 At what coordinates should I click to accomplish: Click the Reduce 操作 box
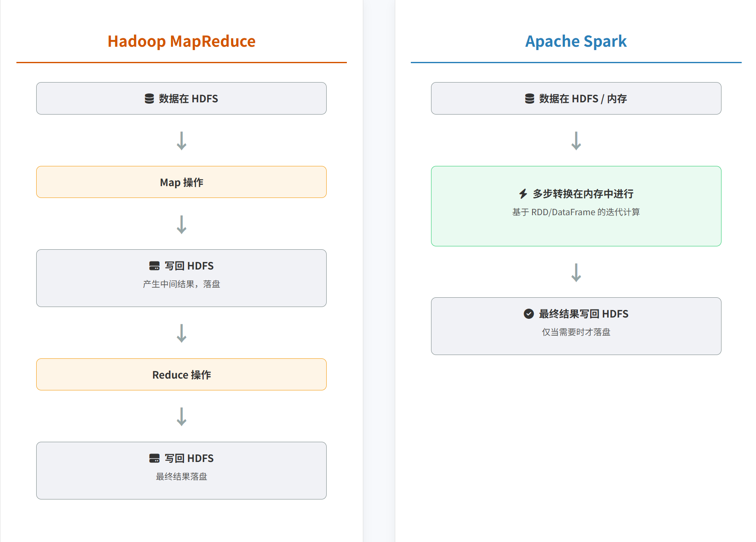pos(181,374)
